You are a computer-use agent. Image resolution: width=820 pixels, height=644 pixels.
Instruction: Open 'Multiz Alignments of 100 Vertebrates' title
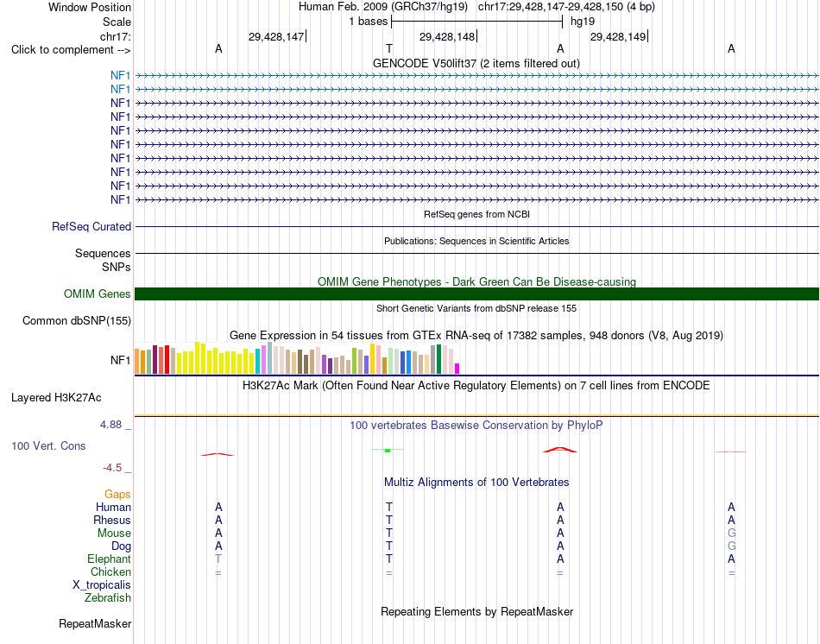tap(476, 483)
